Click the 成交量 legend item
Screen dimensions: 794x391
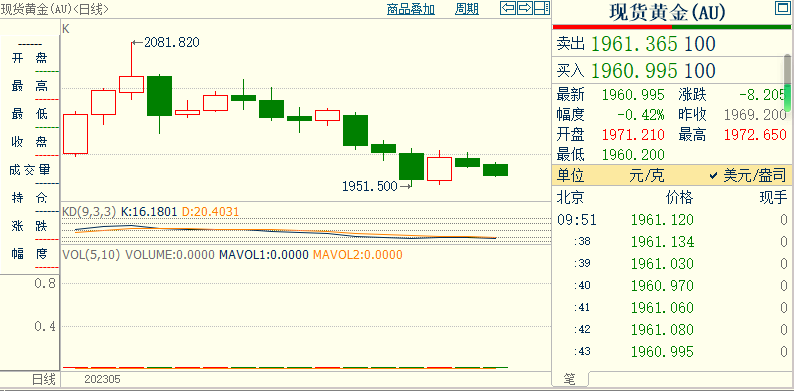(x=29, y=170)
